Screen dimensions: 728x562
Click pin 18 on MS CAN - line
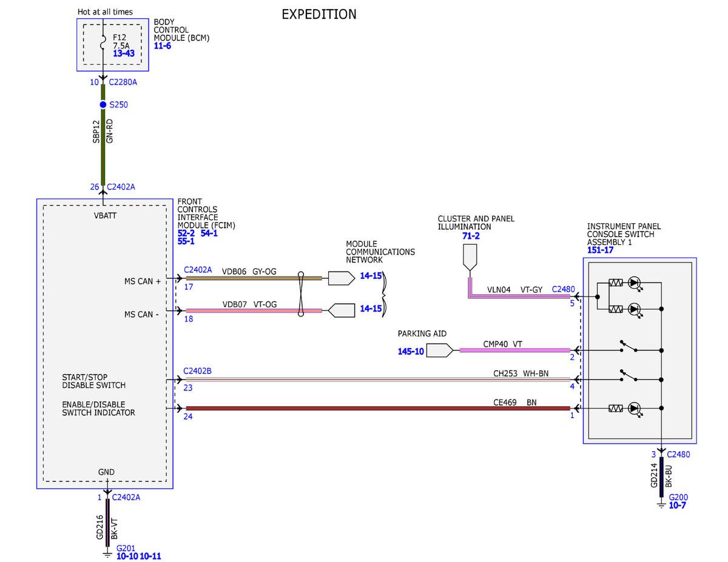(189, 319)
